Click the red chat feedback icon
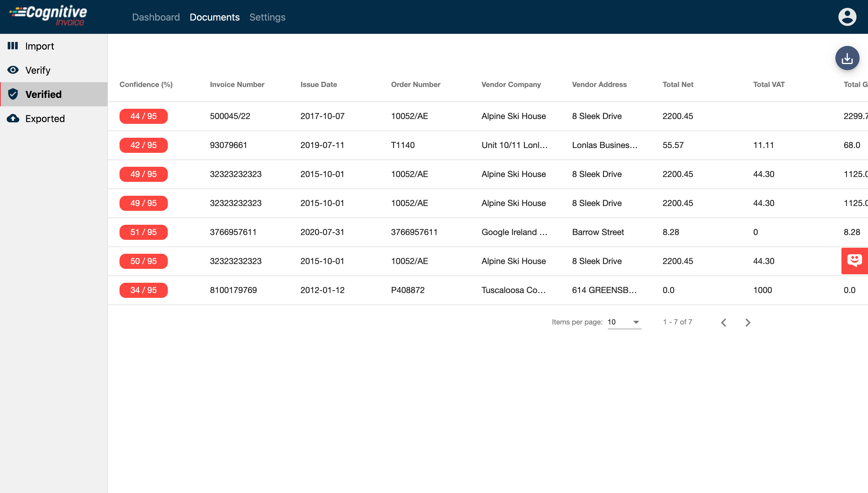The height and width of the screenshot is (493, 868). (854, 261)
